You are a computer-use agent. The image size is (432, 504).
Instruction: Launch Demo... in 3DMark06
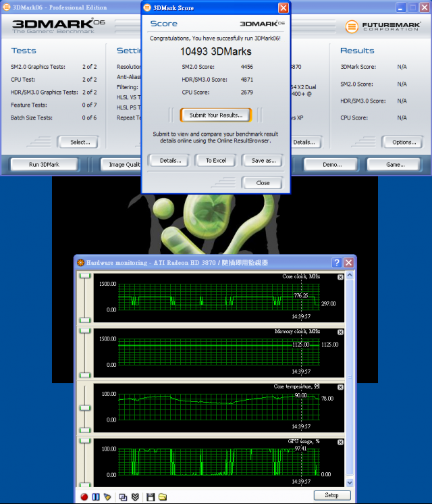point(331,165)
